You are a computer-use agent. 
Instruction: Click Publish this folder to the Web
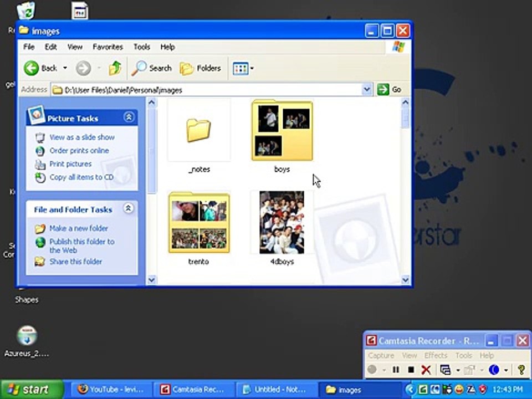coord(82,245)
